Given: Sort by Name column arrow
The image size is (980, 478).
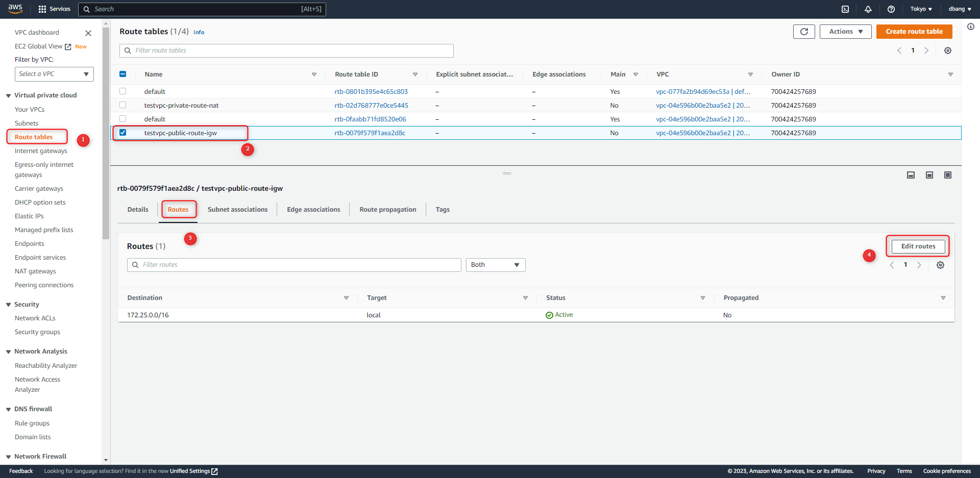Looking at the screenshot, I should coord(314,74).
